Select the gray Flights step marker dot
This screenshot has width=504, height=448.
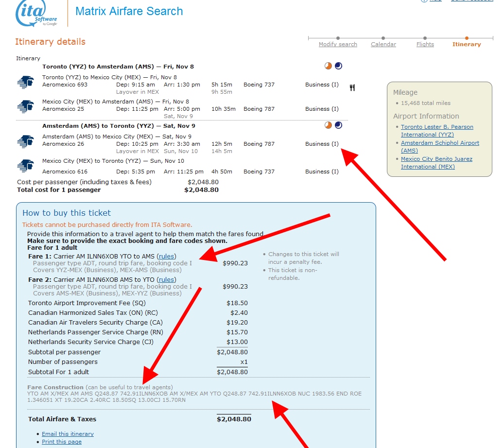pos(425,37)
